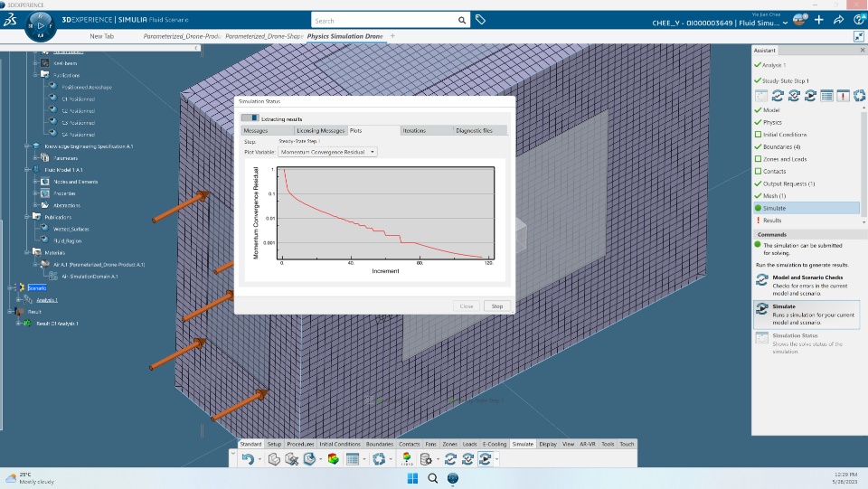Select the Results step marked with an exclamation
The image size is (868, 489).
[772, 221]
